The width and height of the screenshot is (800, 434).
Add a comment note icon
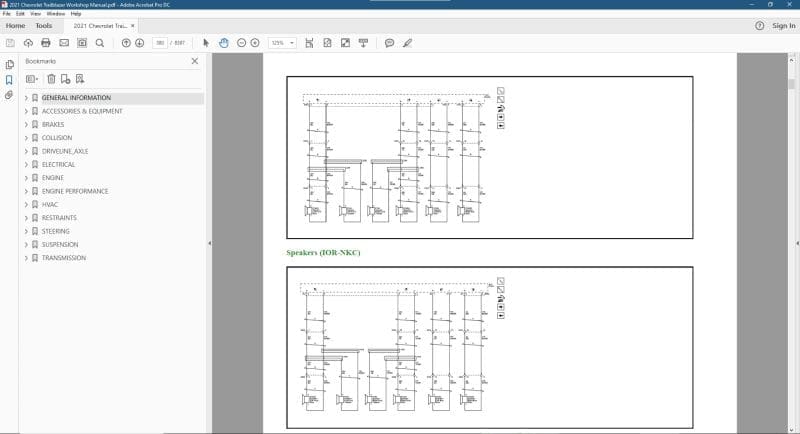[x=389, y=43]
